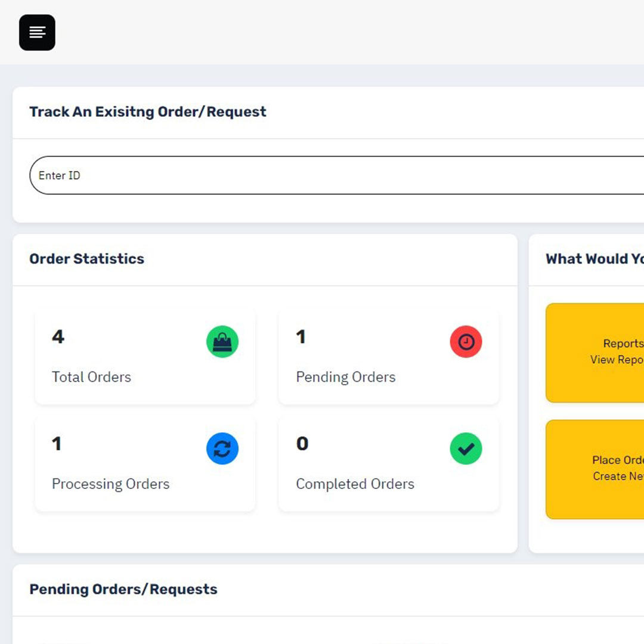Select the Pending Orders label
The image size is (644, 644).
pos(345,377)
